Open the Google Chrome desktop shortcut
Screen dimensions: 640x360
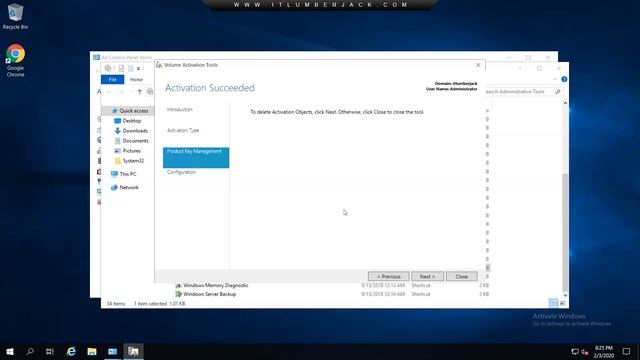15,60
